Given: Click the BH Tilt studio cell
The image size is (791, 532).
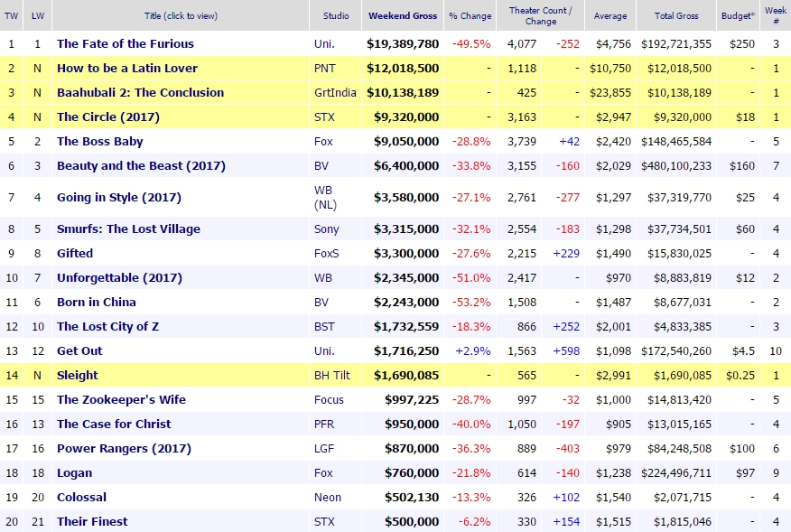Looking at the screenshot, I should 332,375.
